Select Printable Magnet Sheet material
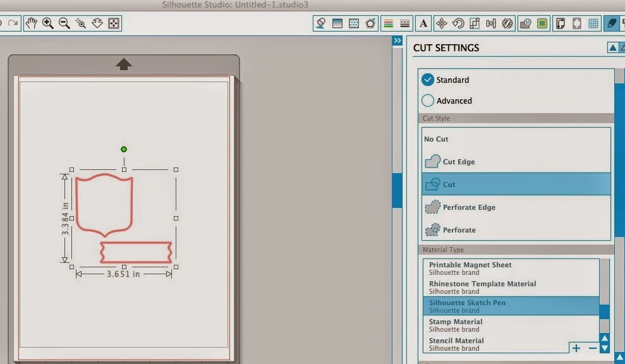The image size is (625, 364). tap(511, 269)
